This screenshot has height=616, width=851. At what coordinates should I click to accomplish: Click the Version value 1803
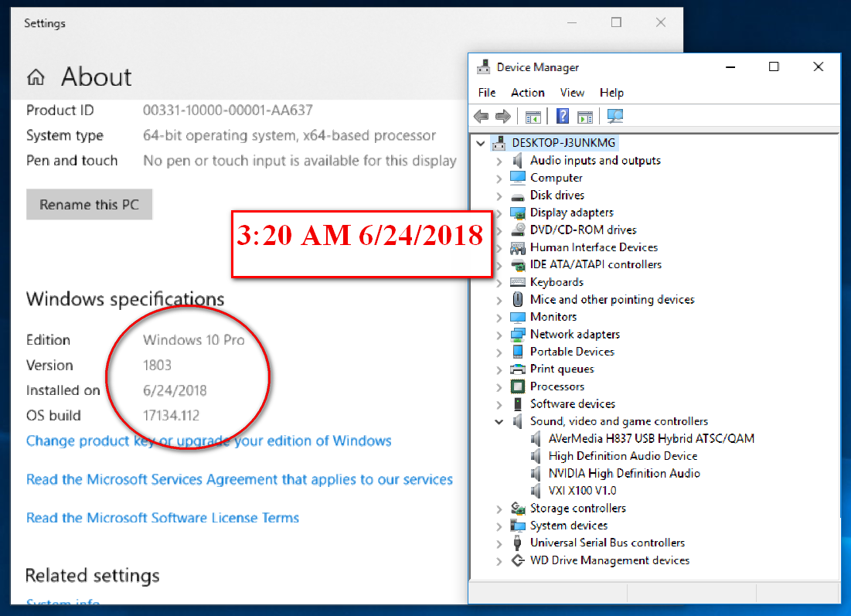tap(158, 366)
